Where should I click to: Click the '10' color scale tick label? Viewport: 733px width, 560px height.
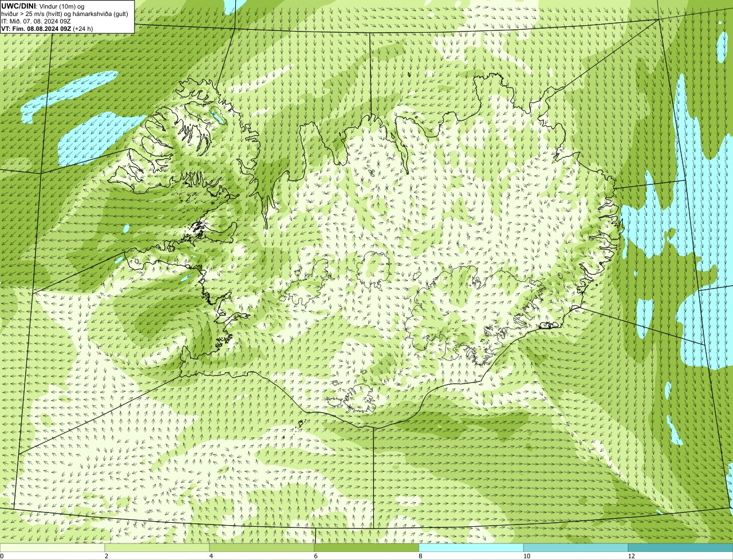(x=526, y=556)
